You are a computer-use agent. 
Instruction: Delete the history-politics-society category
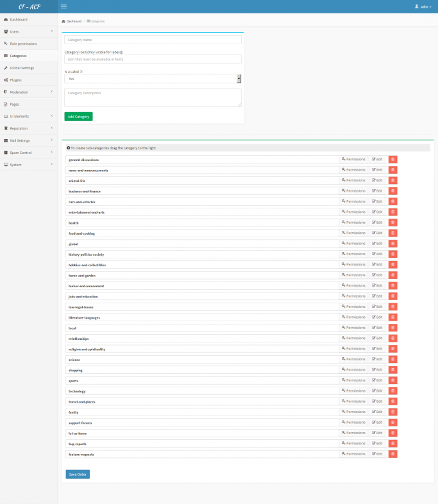pos(392,254)
